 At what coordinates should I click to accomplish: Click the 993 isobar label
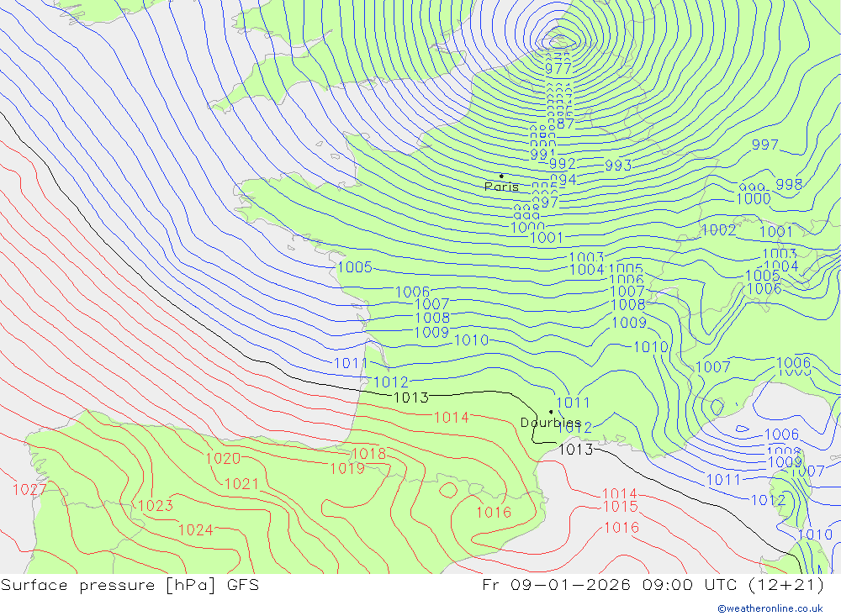pos(618,166)
